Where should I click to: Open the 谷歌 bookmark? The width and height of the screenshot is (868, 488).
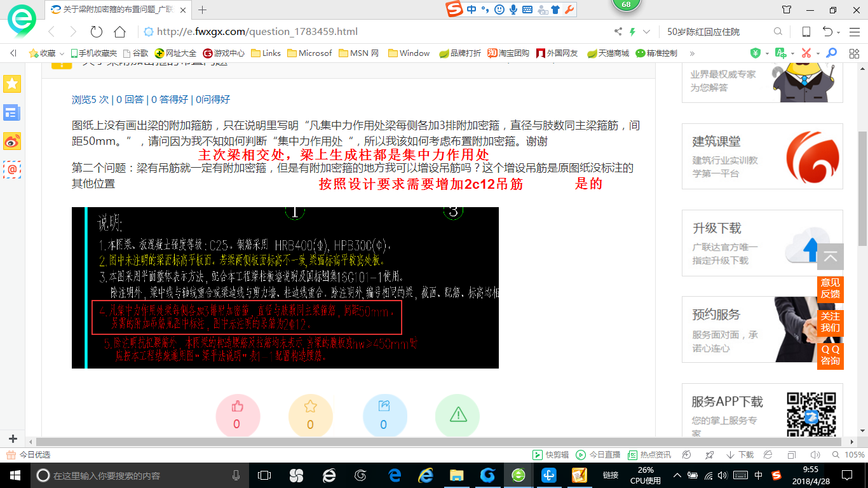pos(135,53)
